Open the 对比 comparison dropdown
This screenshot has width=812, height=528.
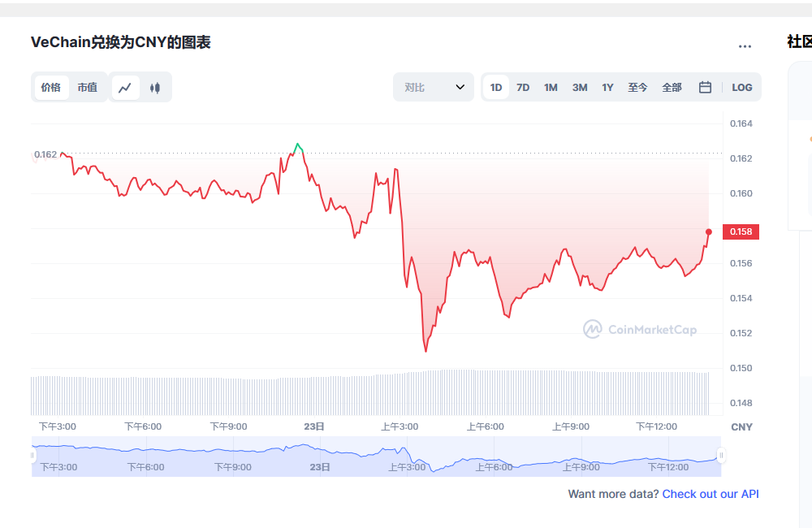[x=433, y=87]
